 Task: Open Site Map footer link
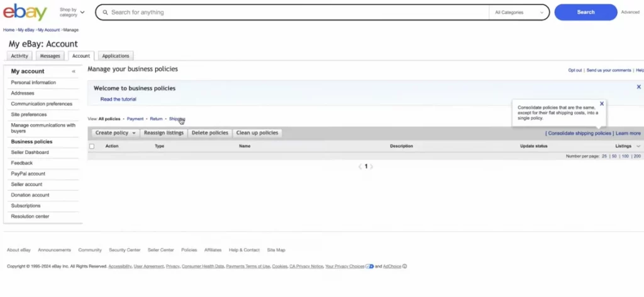[x=276, y=250]
